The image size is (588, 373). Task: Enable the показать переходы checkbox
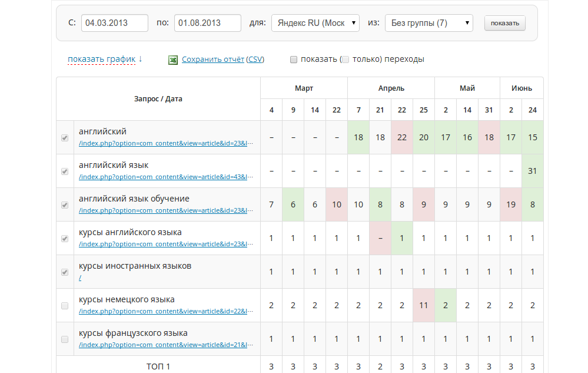(294, 60)
